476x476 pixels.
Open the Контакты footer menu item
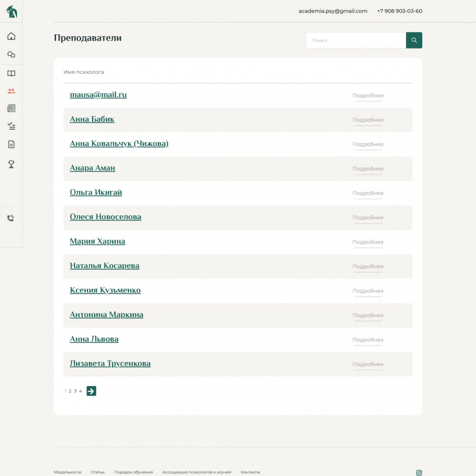click(x=250, y=472)
